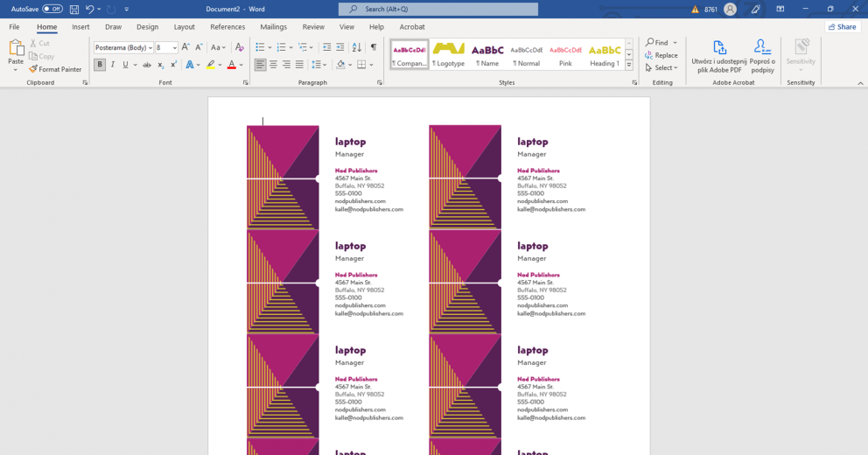Viewport: 868px width, 455px height.
Task: Apply strikethrough formatting icon
Action: point(147,65)
